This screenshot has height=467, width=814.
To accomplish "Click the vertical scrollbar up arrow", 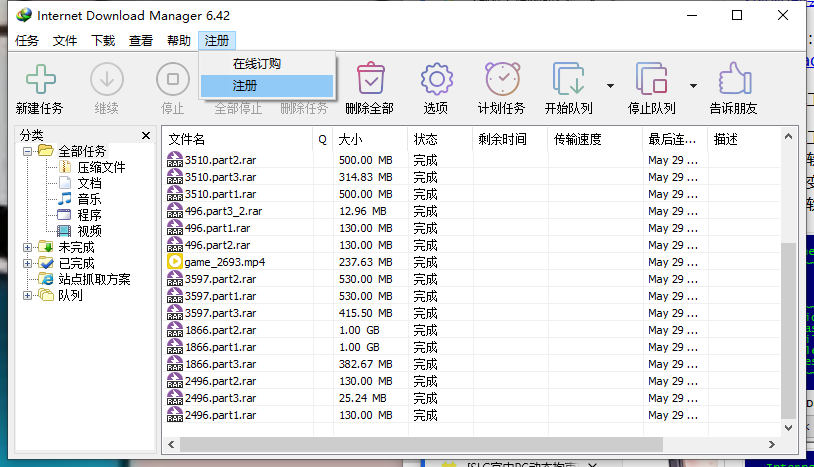I will [x=788, y=136].
